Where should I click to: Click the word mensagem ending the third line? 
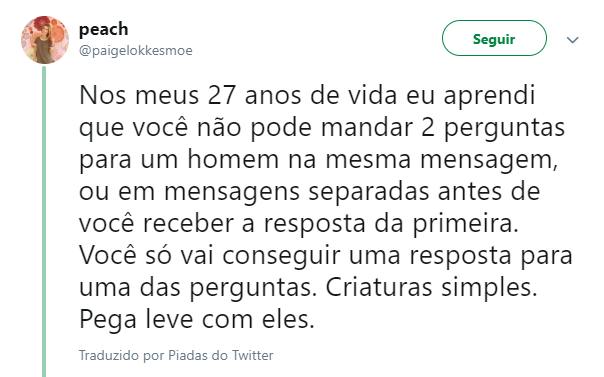click(489, 161)
